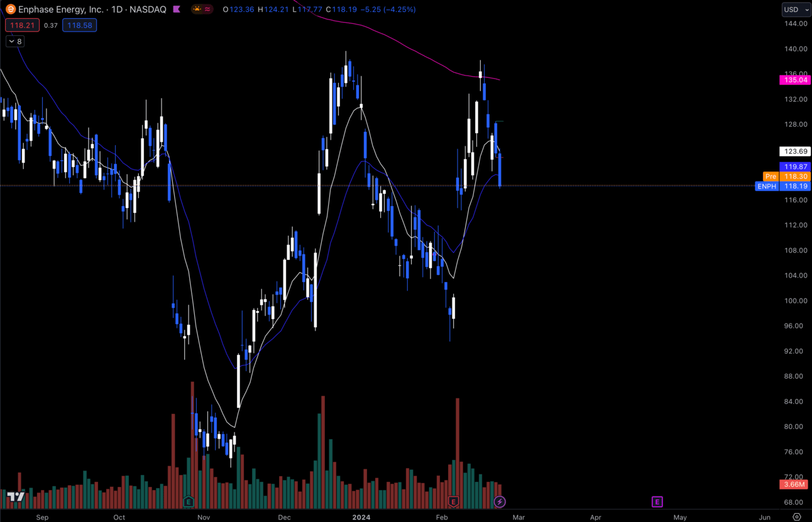Click the 68.00 price scale label
The width and height of the screenshot is (812, 522).
(795, 502)
